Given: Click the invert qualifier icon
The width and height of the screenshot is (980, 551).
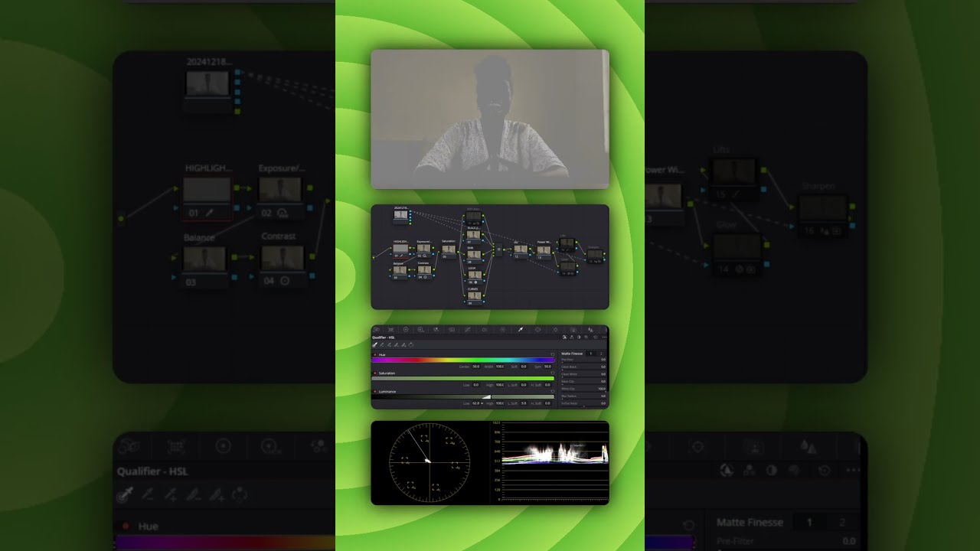Looking at the screenshot, I should pyautogui.click(x=411, y=344).
